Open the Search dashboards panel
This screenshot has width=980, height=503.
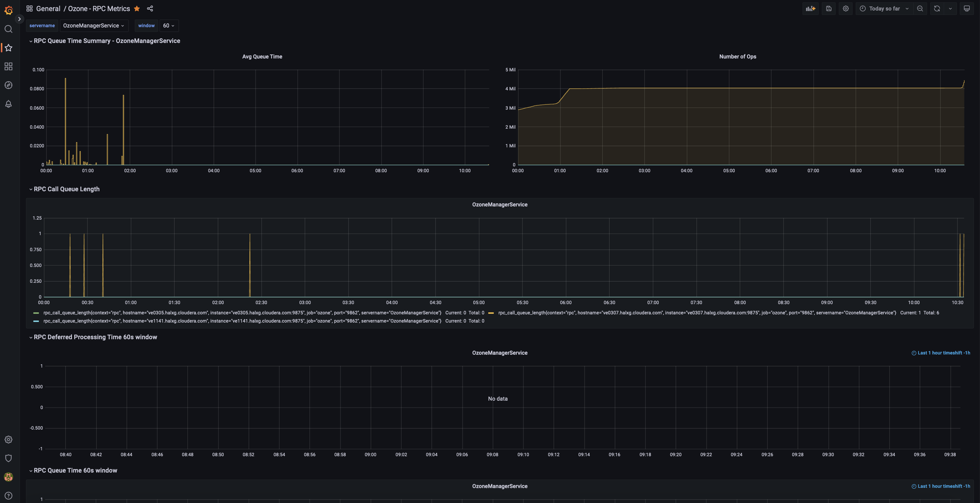tap(8, 29)
